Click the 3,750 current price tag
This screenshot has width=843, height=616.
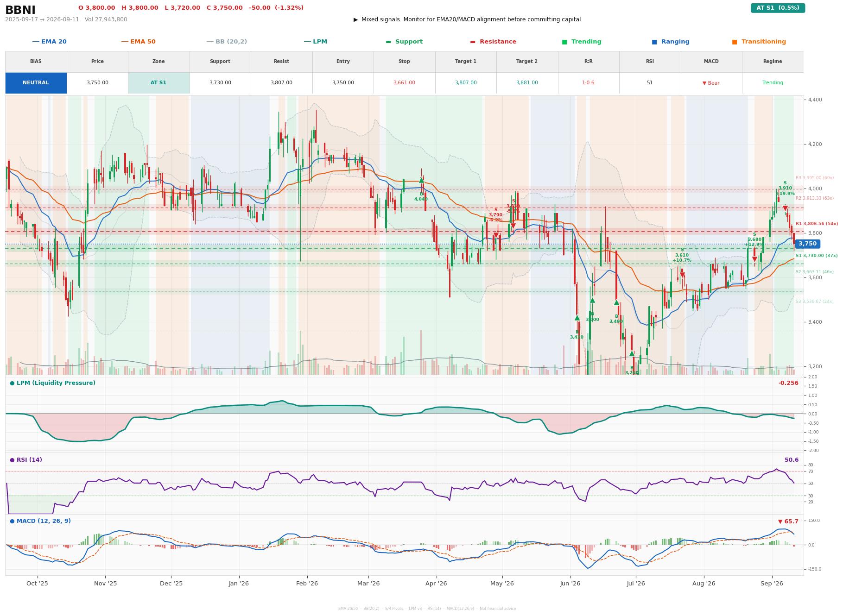coord(807,244)
